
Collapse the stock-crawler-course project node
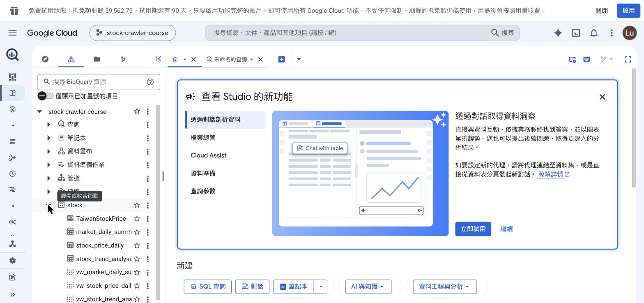click(39, 111)
